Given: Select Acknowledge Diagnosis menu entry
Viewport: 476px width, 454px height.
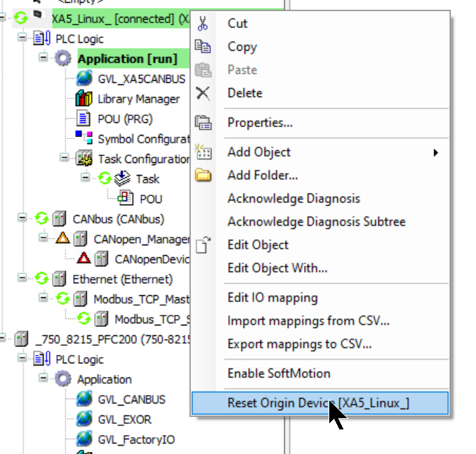Looking at the screenshot, I should [320, 198].
